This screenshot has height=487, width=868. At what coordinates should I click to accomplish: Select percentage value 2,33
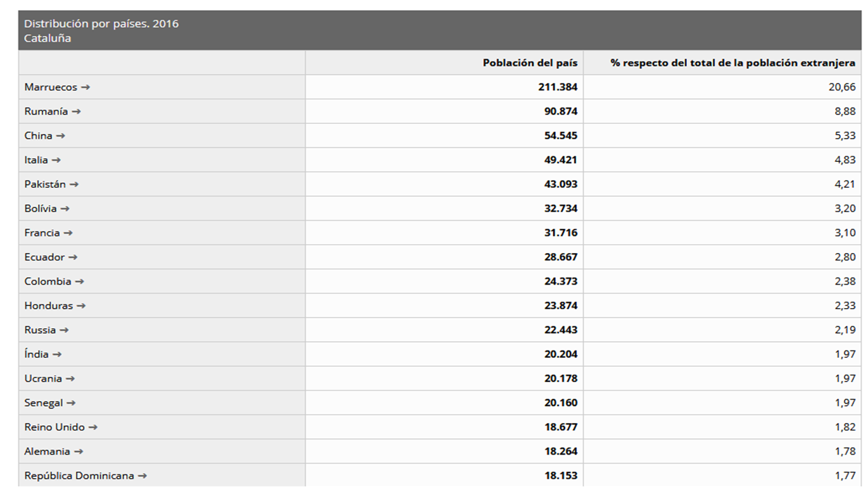845,306
